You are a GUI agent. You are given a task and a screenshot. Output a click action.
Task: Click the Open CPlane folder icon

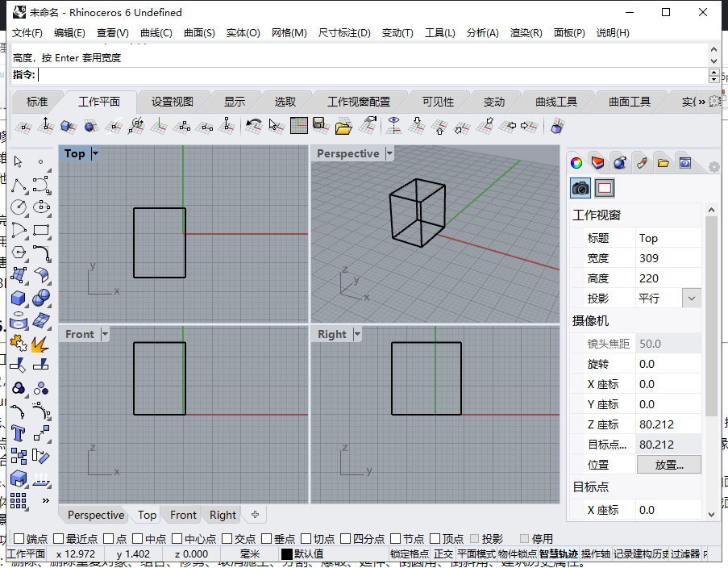click(x=343, y=126)
